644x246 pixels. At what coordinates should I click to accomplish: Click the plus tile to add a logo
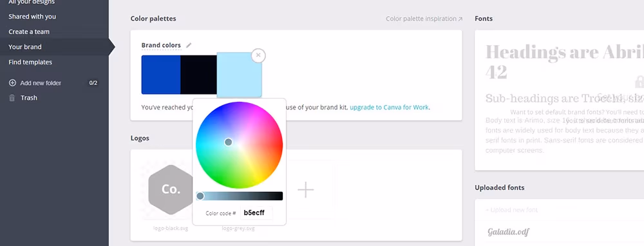click(x=305, y=190)
